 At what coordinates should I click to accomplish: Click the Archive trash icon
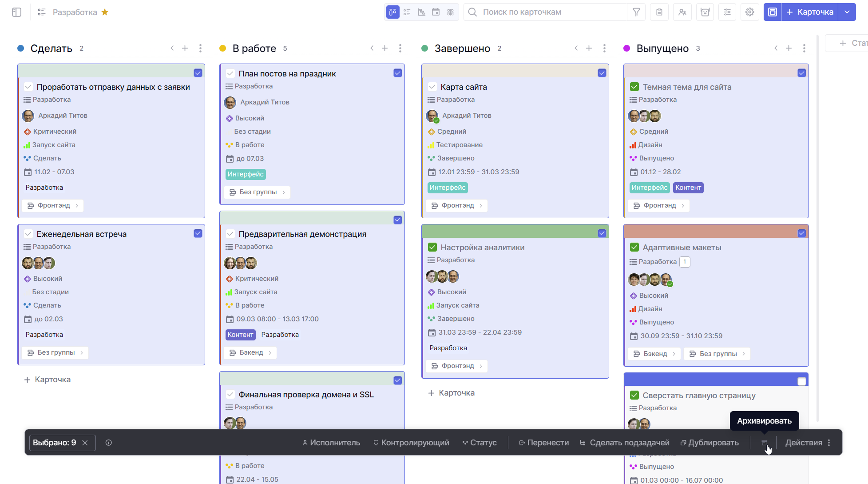(x=764, y=443)
